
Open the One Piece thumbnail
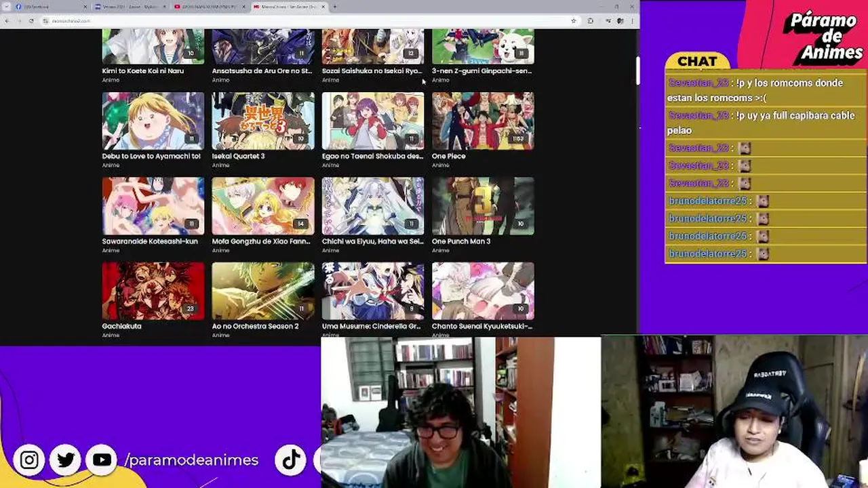483,121
